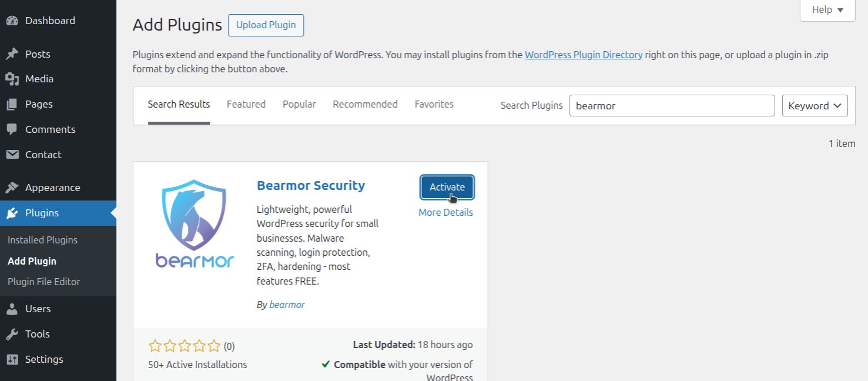Viewport: 868px width, 381px height.
Task: Open More Details for Bearmor Security
Action: click(445, 213)
